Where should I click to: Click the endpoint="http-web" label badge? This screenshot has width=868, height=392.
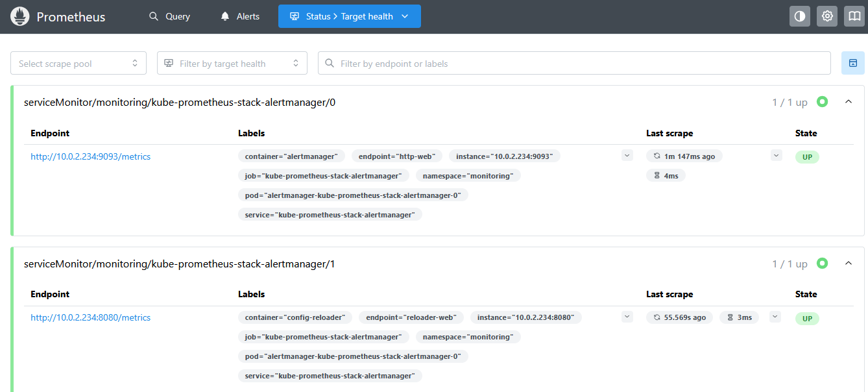coord(397,156)
